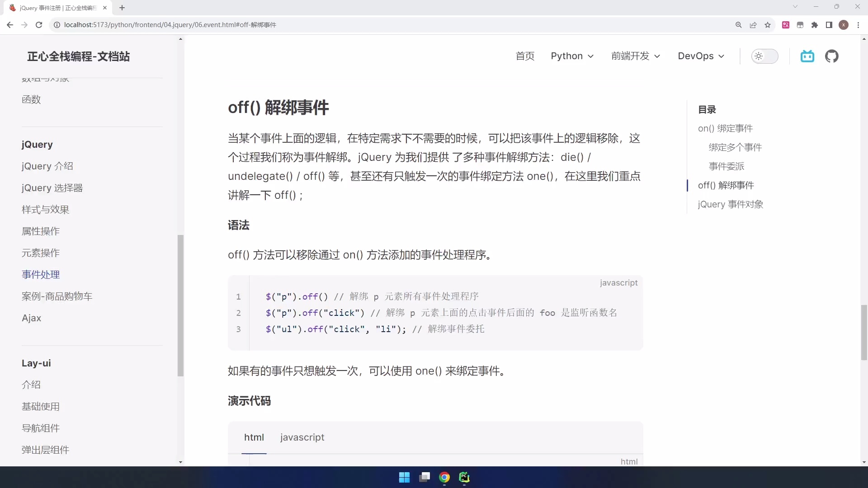
Task: Toggle browser side panel icon
Action: tap(829, 25)
